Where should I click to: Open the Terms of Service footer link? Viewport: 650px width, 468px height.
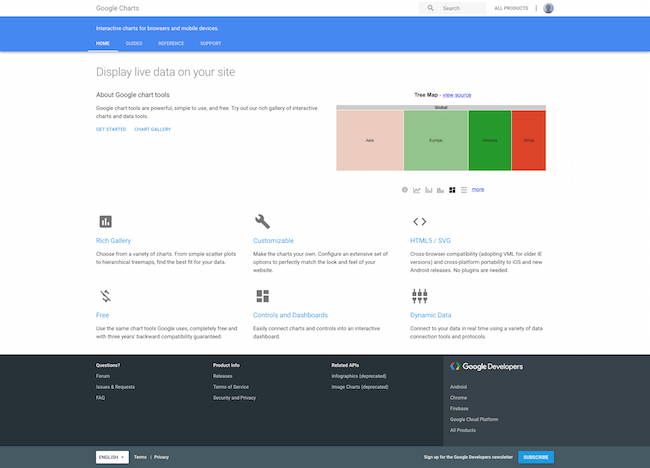pyautogui.click(x=231, y=387)
